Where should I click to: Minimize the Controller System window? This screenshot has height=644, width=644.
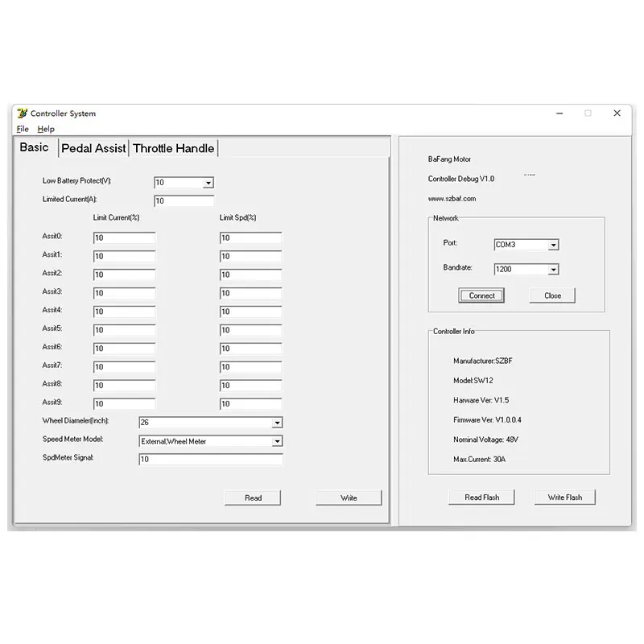[559, 114]
